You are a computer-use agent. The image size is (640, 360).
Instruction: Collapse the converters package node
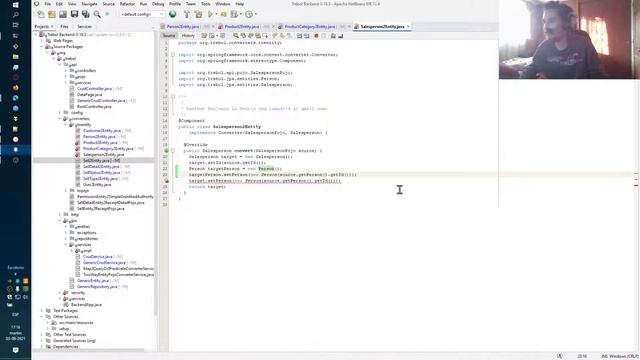tap(60, 118)
